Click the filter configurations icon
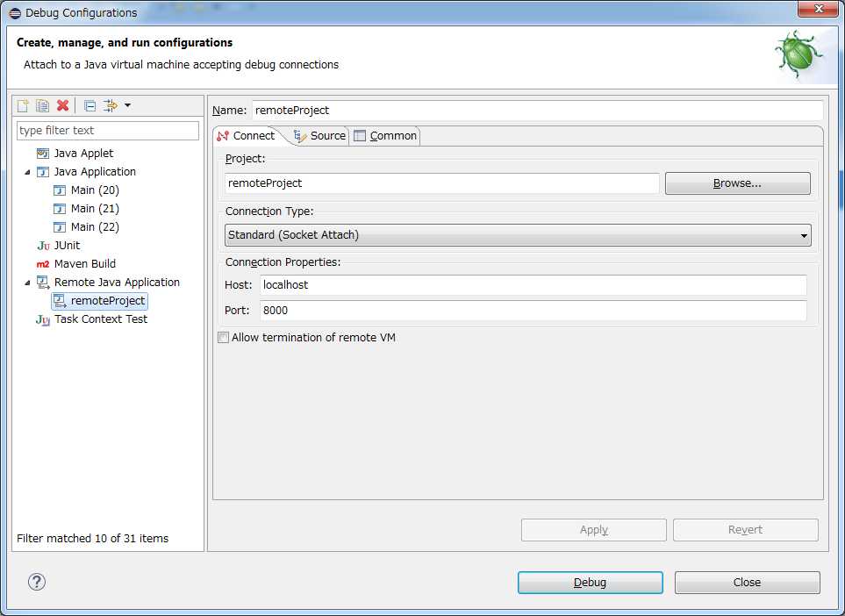Viewport: 845px width, 616px height. point(110,105)
